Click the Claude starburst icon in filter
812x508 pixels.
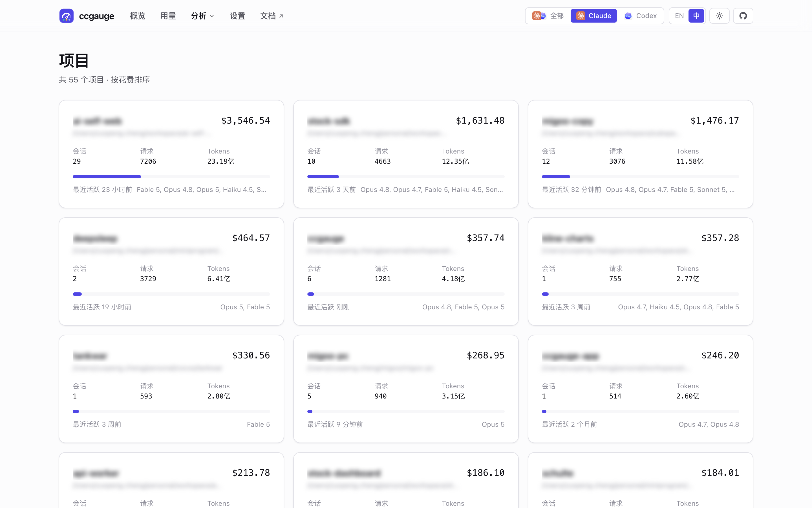point(581,16)
